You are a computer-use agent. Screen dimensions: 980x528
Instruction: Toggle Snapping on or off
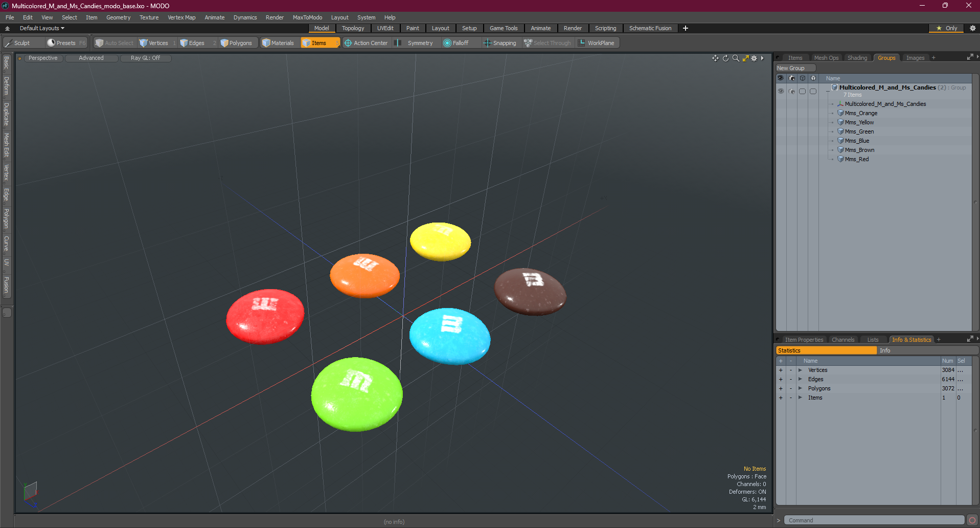[500, 43]
